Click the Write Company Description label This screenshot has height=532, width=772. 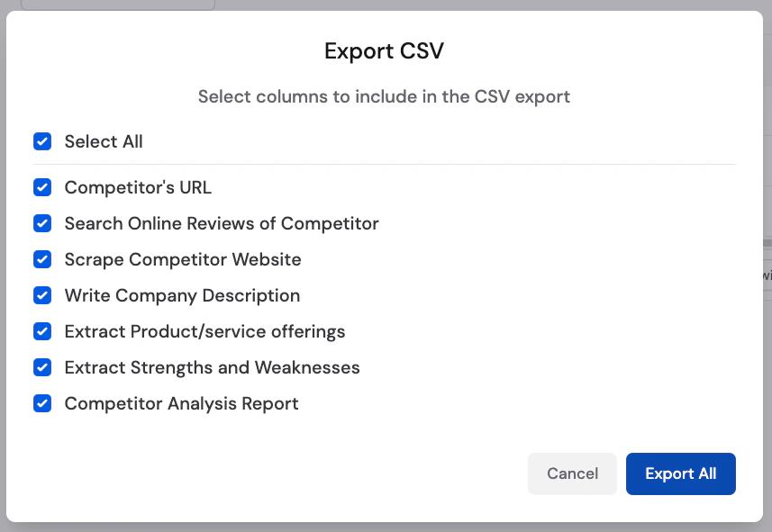[182, 296]
